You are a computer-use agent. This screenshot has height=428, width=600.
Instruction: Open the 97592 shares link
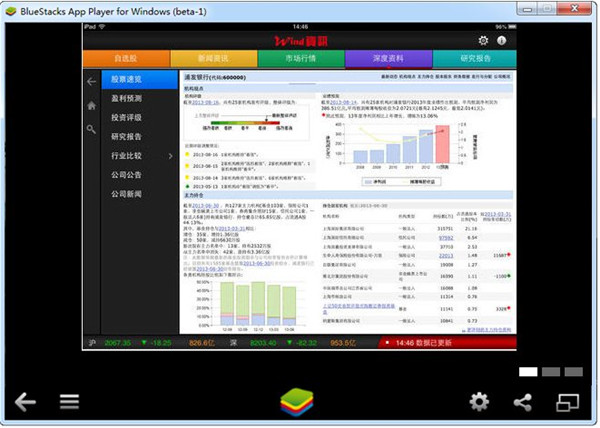click(446, 238)
